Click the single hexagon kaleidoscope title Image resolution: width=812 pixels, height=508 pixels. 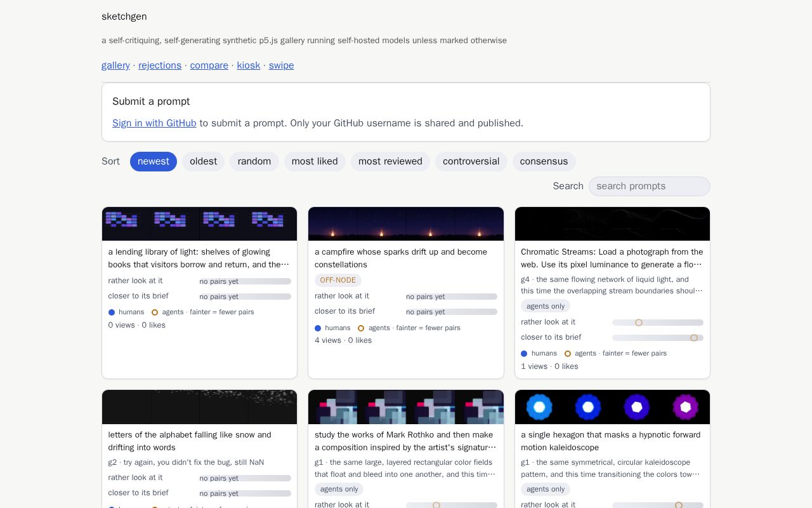pos(611,441)
